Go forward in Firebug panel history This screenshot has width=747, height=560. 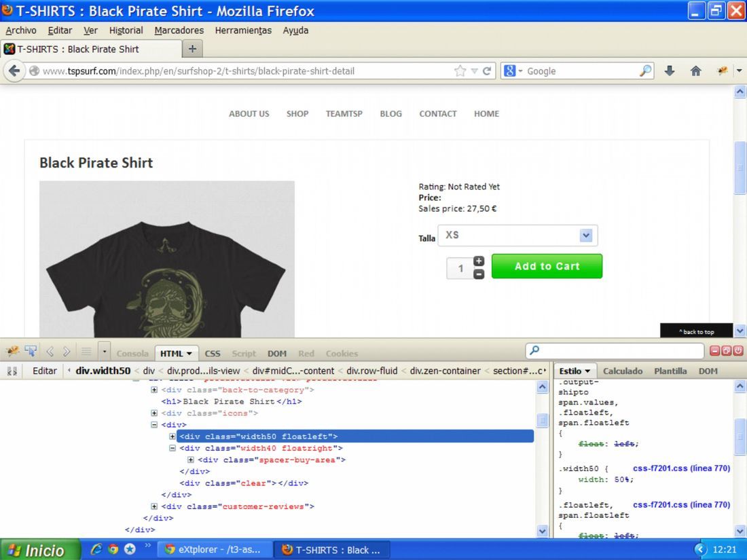pos(67,352)
